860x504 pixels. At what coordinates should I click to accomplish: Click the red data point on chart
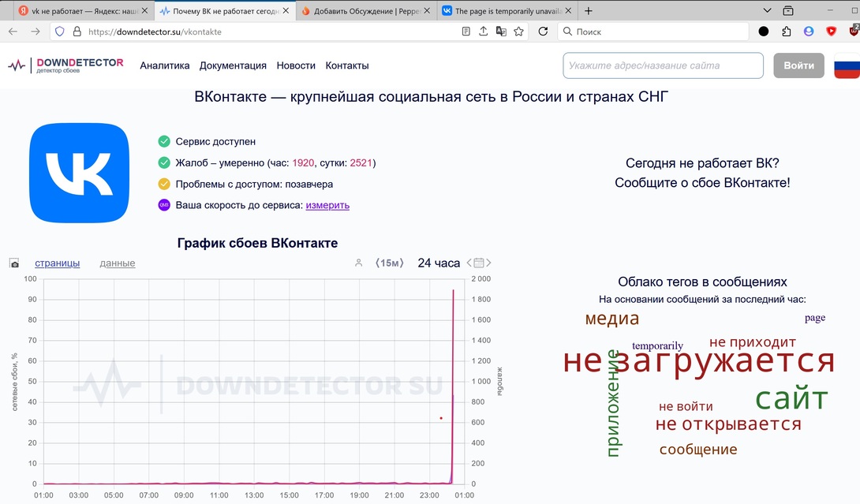click(441, 419)
